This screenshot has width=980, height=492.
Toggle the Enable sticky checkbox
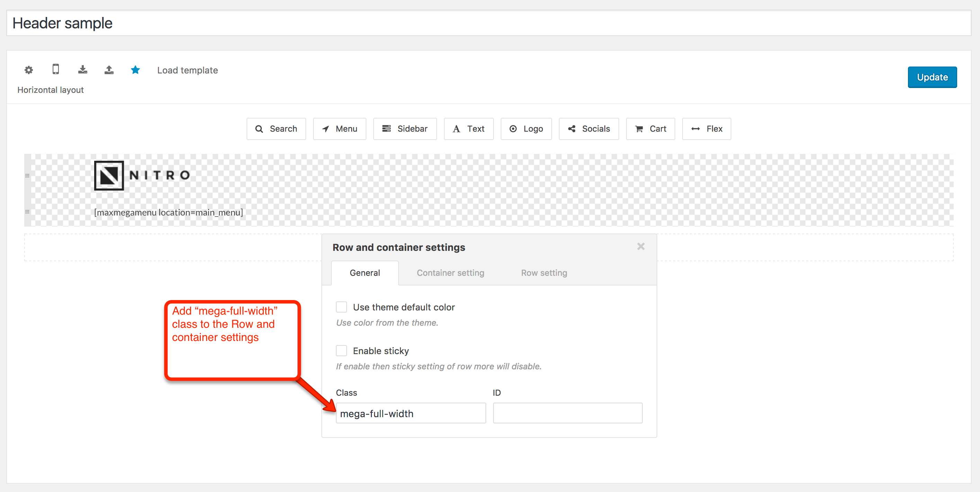[341, 350]
